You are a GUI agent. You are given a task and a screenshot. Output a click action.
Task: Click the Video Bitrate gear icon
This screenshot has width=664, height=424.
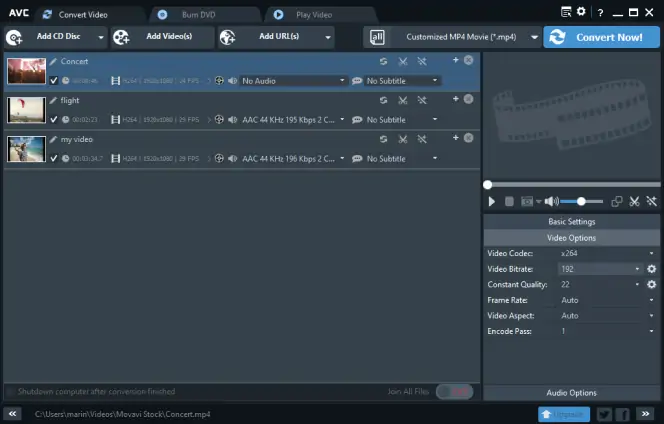652,269
